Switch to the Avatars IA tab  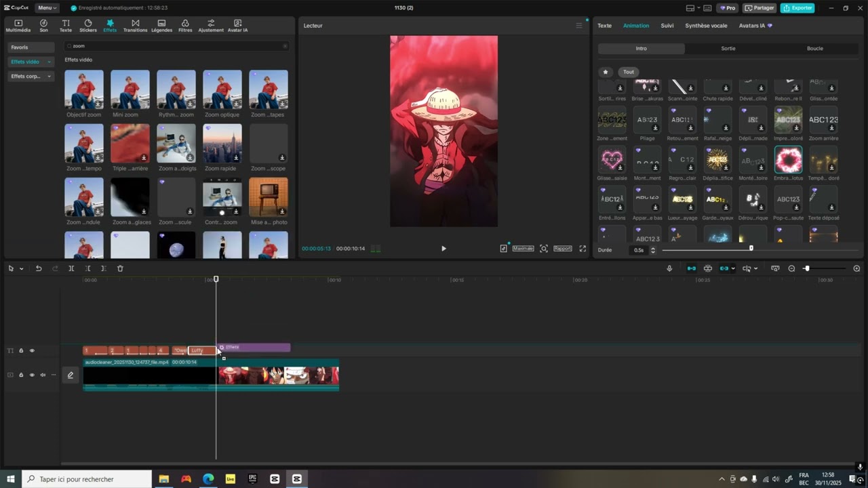755,26
